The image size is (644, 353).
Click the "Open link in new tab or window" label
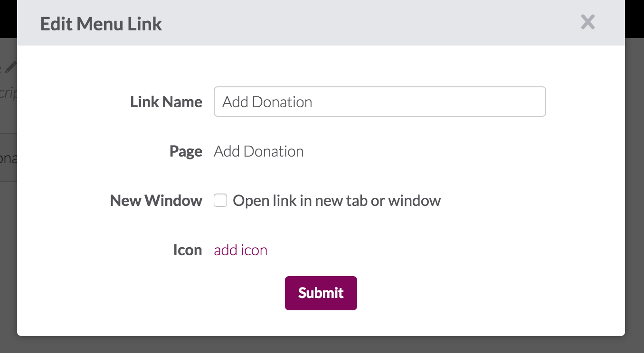[x=337, y=201]
